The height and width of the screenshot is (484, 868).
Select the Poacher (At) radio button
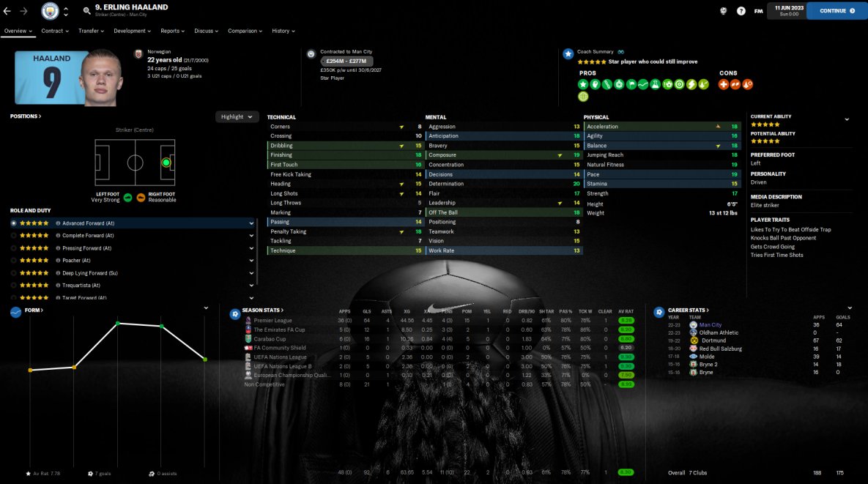click(x=14, y=261)
